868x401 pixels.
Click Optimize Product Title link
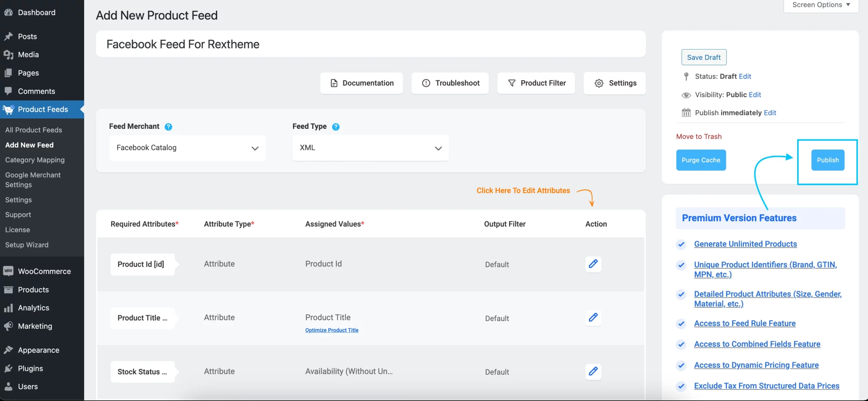[x=332, y=330]
